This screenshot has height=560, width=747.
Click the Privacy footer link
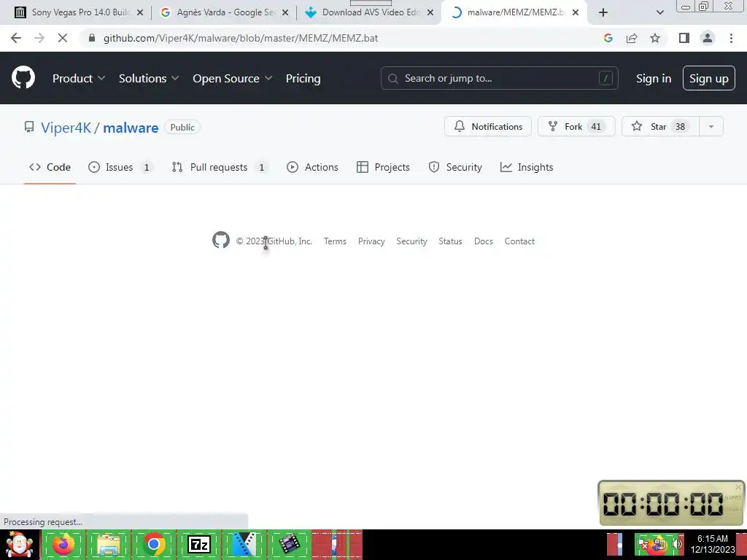[x=371, y=241]
